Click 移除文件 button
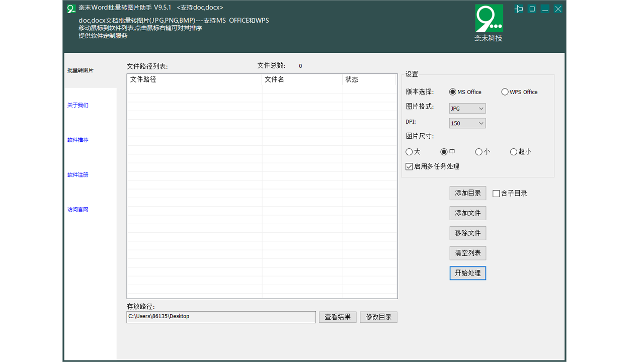Viewport: 644px width, 362px height. [468, 233]
